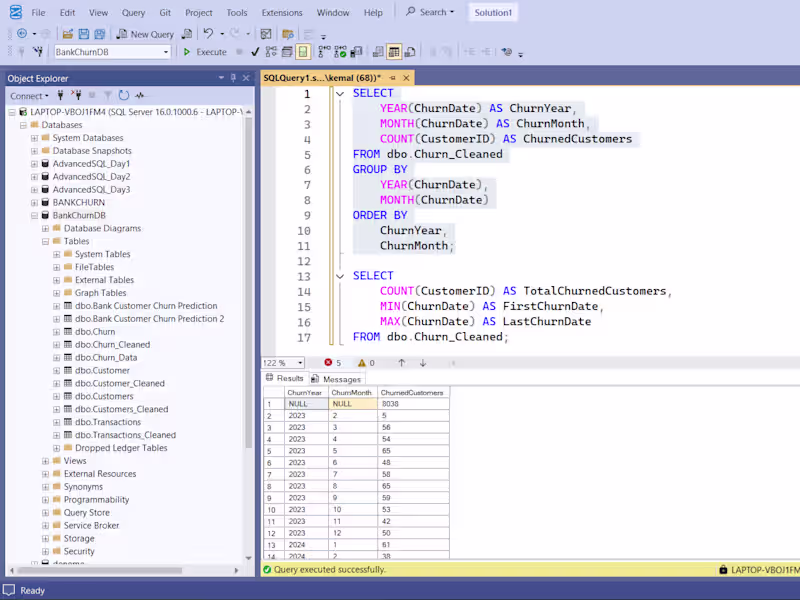Image resolution: width=800 pixels, height=600 pixels.
Task: Click the Save file icon
Action: [x=84, y=34]
